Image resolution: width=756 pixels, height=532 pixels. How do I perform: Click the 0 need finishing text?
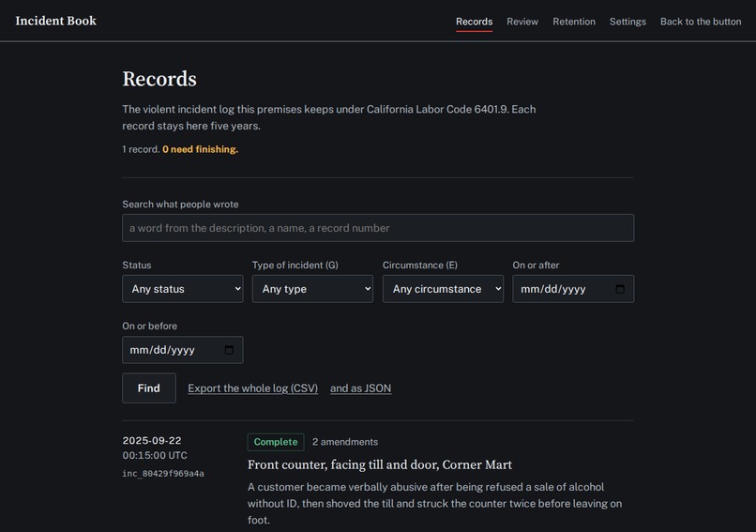200,149
